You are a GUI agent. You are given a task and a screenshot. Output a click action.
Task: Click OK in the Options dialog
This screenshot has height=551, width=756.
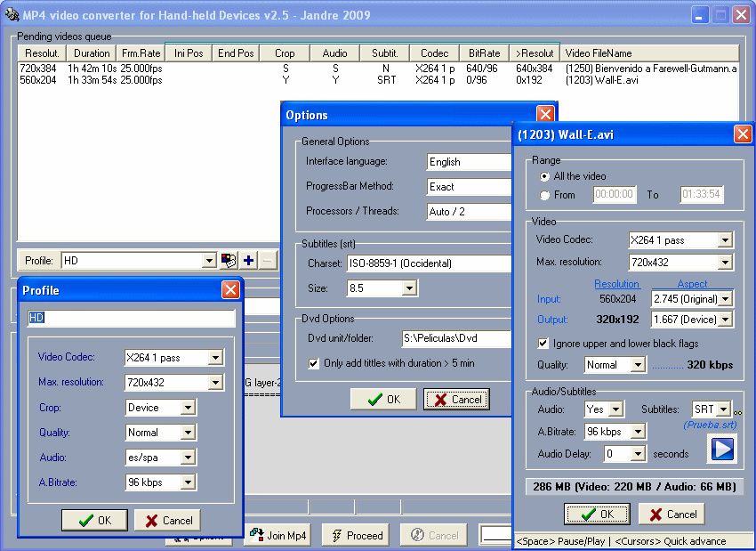[383, 400]
